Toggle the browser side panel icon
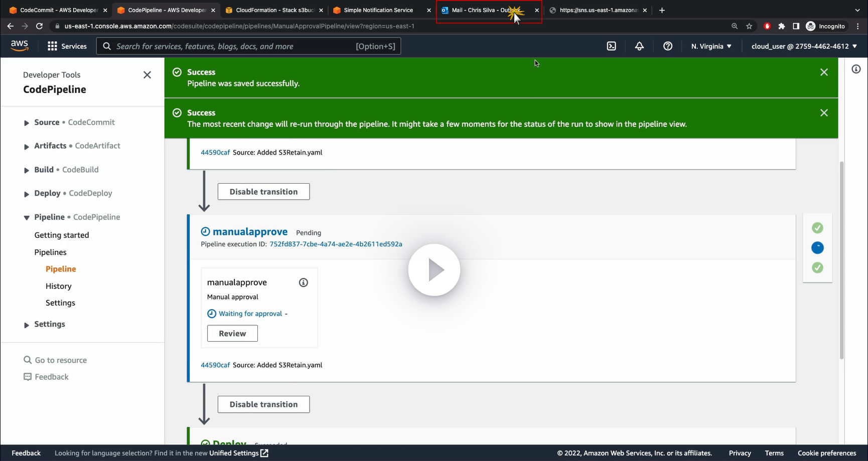The height and width of the screenshot is (461, 868). click(796, 26)
